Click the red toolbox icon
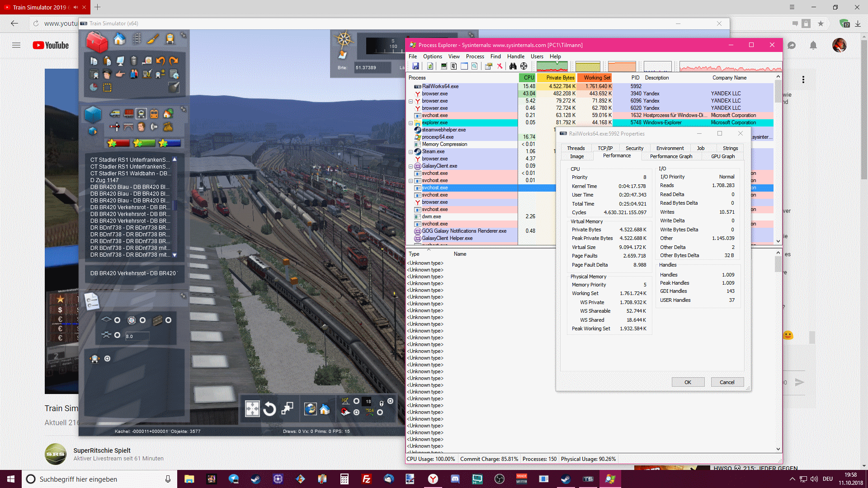This screenshot has width=868, height=488. pyautogui.click(x=97, y=42)
